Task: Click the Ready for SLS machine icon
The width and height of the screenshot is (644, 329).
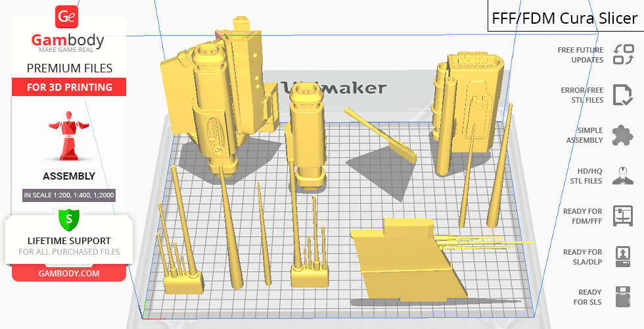Action: click(x=622, y=297)
